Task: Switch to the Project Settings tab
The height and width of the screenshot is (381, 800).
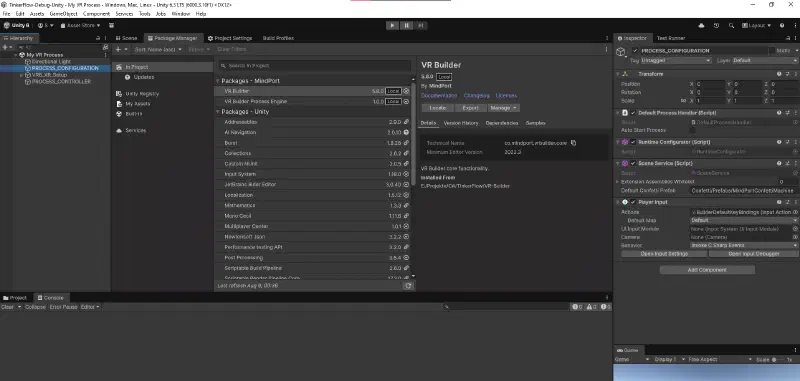Action: [x=230, y=38]
